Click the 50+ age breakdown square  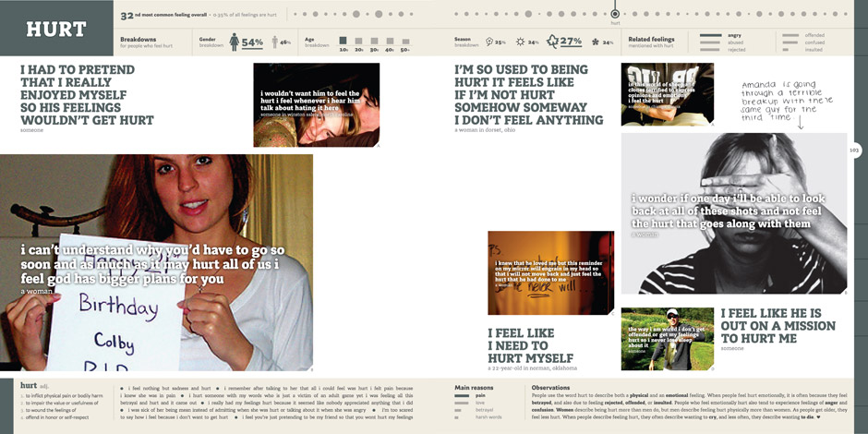(x=405, y=42)
